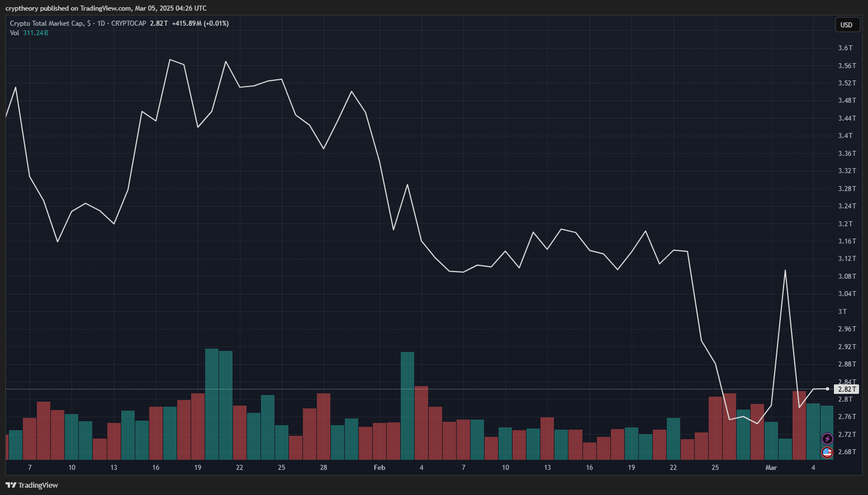This screenshot has width=868, height=495.
Task: Click the TradingView logo at bottom left
Action: point(32,485)
